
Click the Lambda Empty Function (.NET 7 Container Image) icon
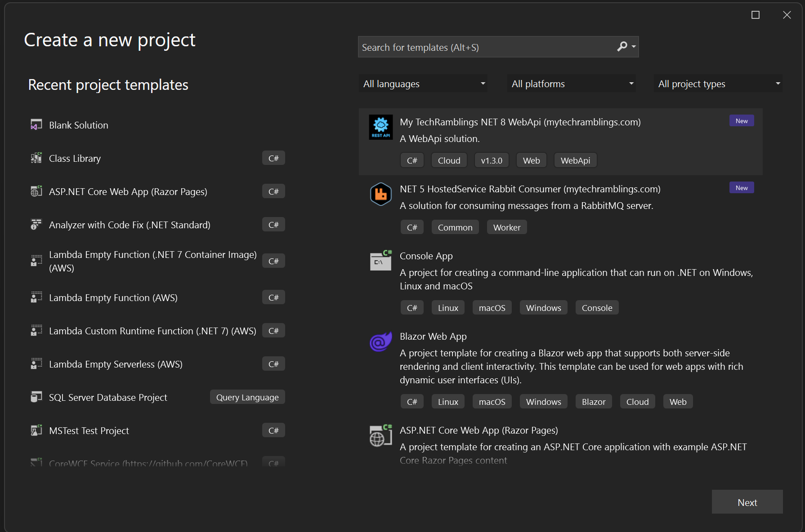[x=36, y=261]
